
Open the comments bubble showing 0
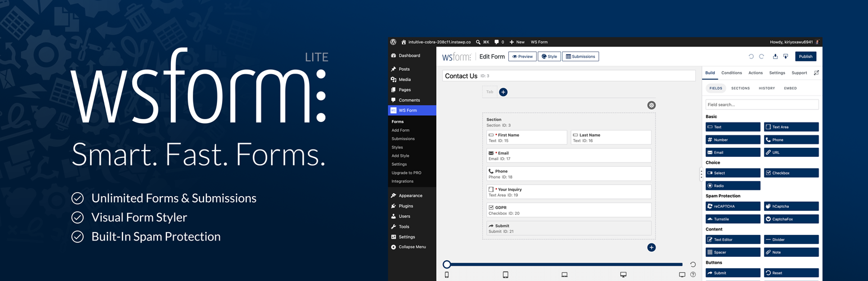coord(499,42)
